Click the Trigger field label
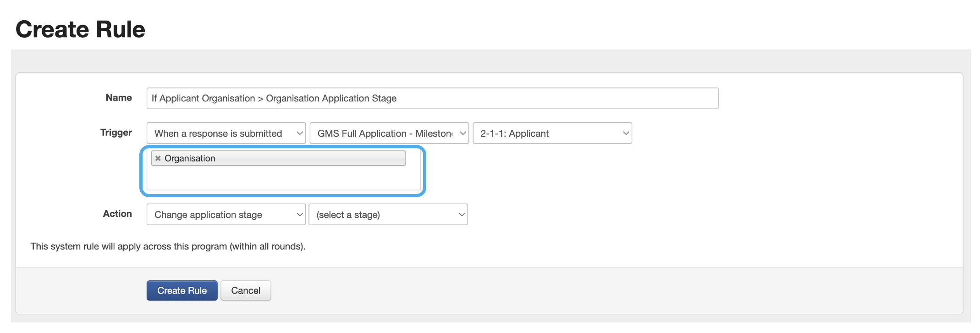 (x=116, y=133)
